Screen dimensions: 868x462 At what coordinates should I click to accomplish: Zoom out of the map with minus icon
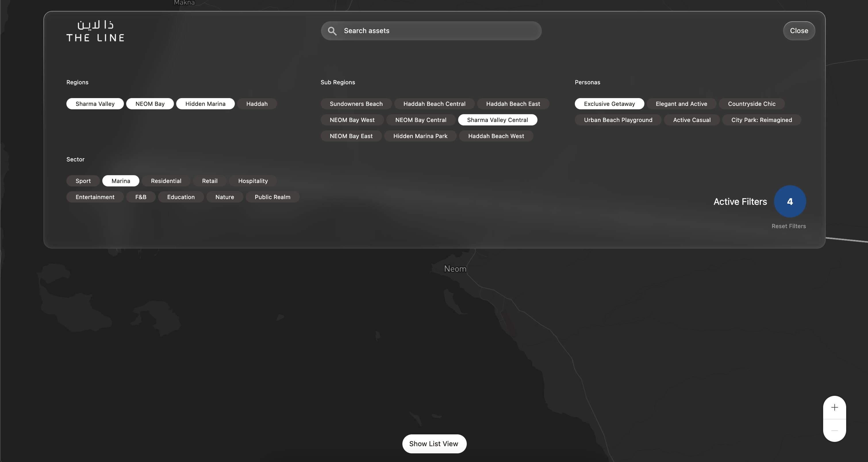(835, 431)
